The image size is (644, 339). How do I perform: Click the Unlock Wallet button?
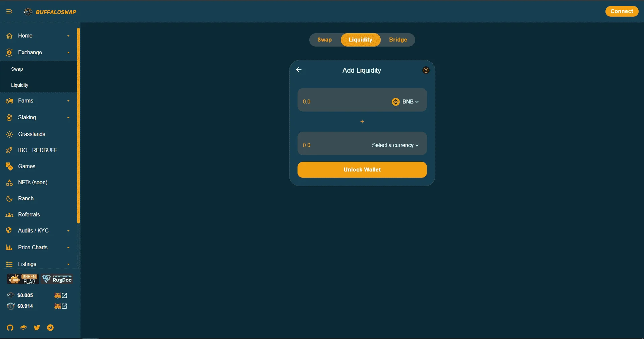pos(362,169)
